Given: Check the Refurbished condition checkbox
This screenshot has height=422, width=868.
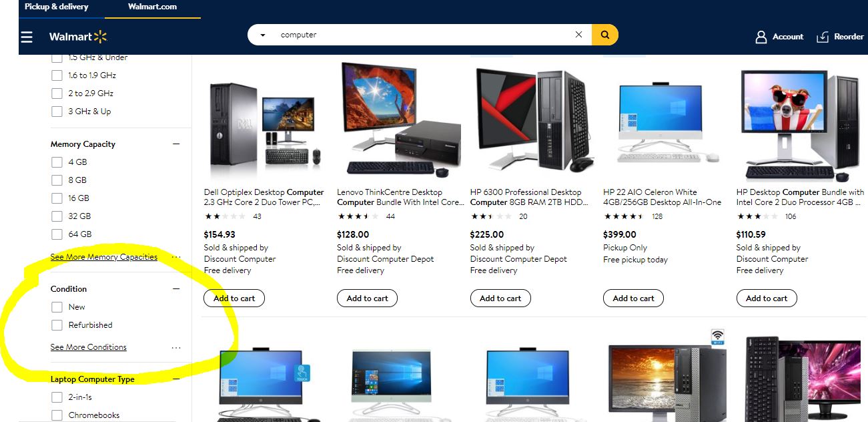Looking at the screenshot, I should click(x=57, y=325).
